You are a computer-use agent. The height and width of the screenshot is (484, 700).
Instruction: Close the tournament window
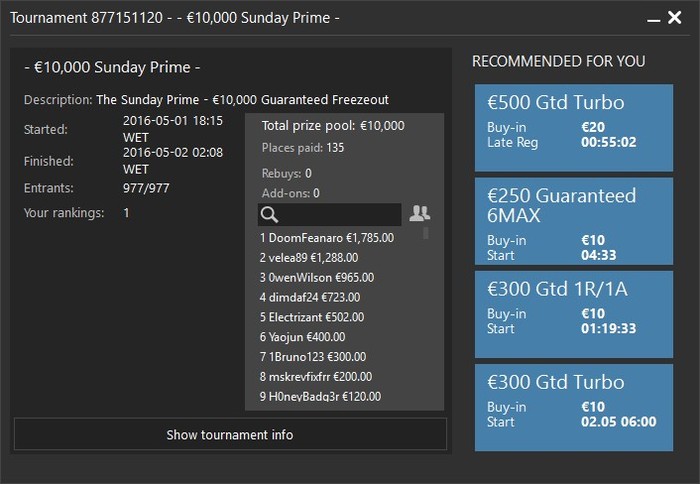[676, 18]
